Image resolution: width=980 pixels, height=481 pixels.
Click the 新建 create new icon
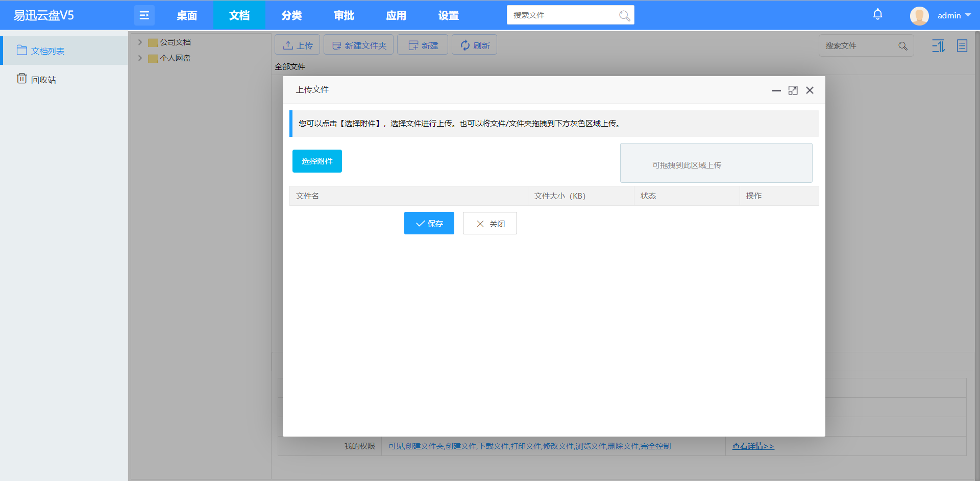coord(413,45)
